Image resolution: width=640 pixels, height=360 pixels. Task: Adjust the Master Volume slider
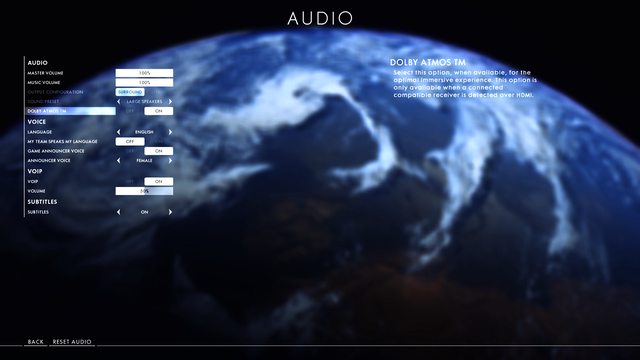(x=144, y=73)
